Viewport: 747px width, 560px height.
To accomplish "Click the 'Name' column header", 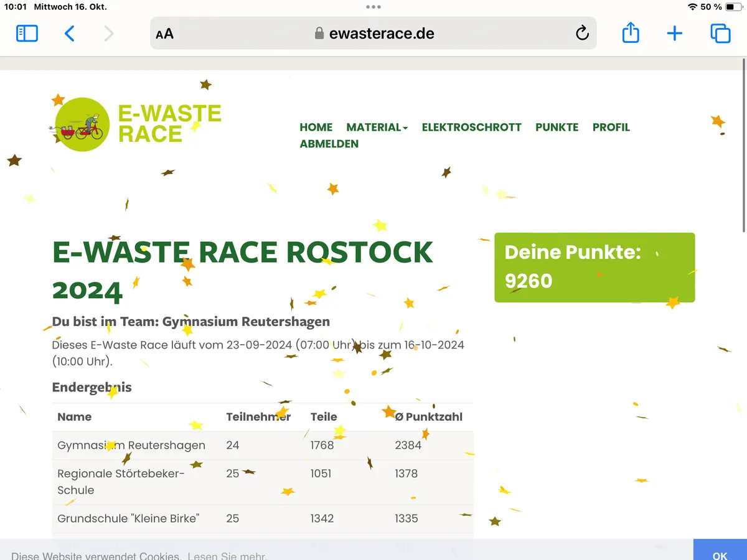I will 75,417.
